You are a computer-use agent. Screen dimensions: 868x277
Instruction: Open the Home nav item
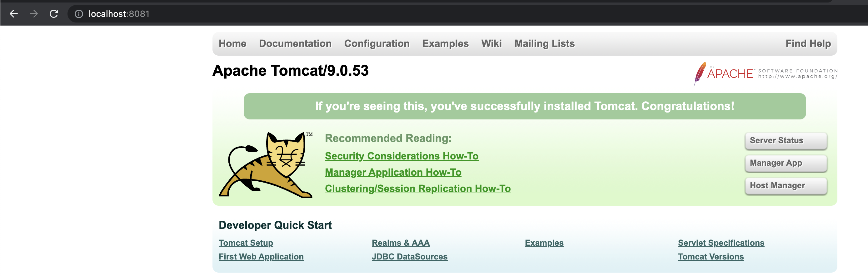(232, 43)
